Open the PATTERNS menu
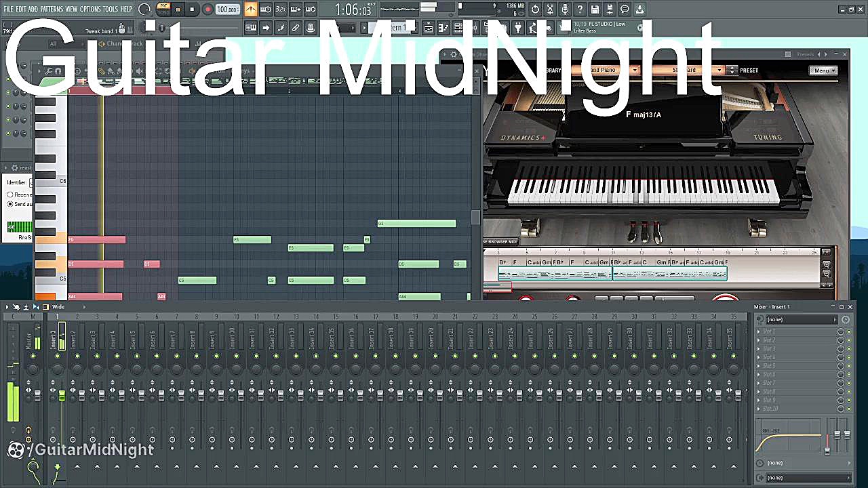This screenshot has width=868, height=488. 52,9
